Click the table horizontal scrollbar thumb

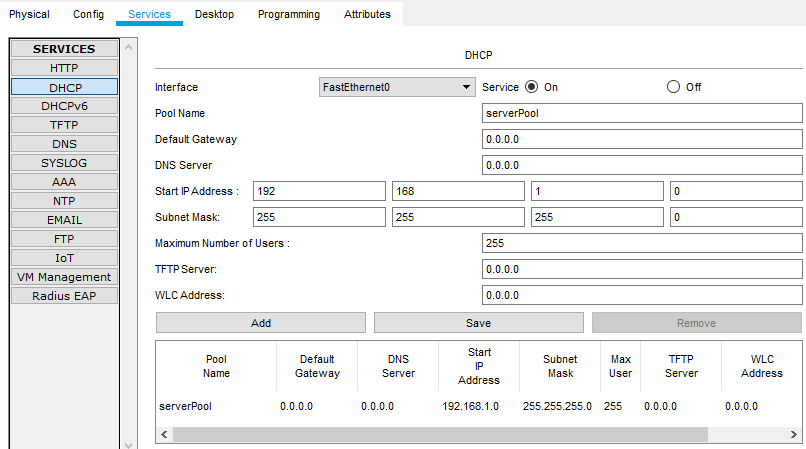[441, 435]
